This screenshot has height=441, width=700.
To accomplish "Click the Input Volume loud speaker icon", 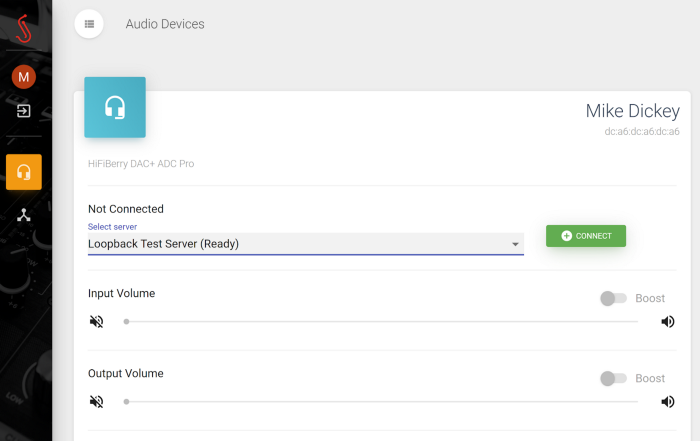I will (667, 322).
